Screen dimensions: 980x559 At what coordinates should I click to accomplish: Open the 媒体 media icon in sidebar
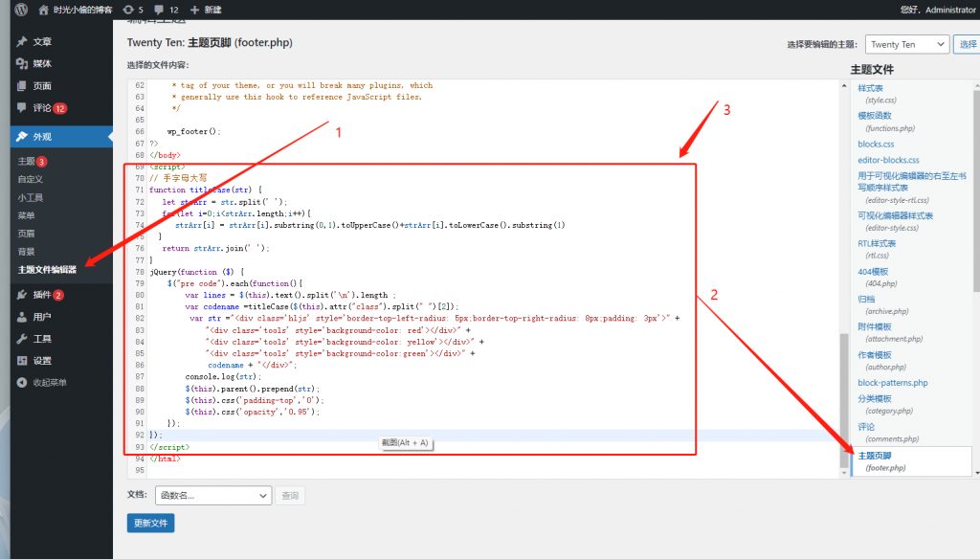(22, 63)
